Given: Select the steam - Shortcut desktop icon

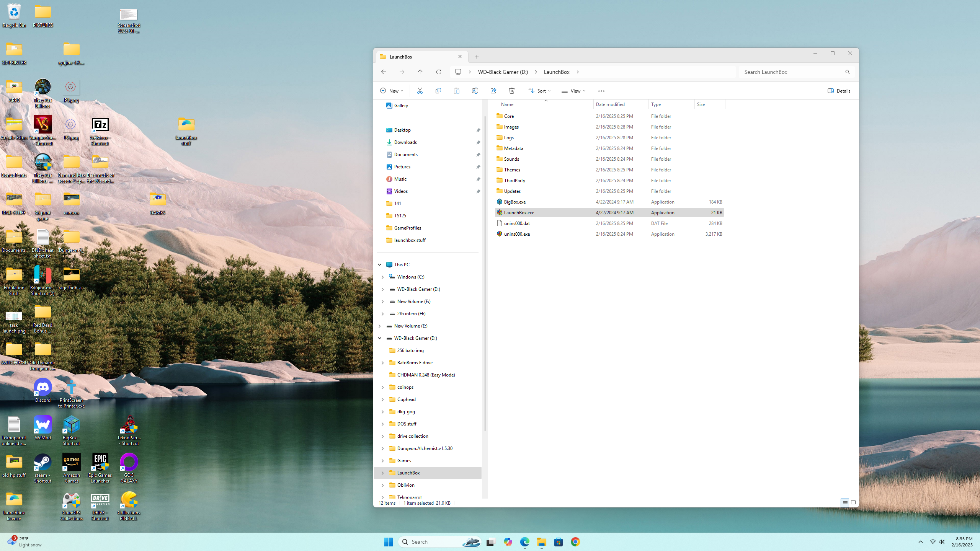Looking at the screenshot, I should coord(43,468).
